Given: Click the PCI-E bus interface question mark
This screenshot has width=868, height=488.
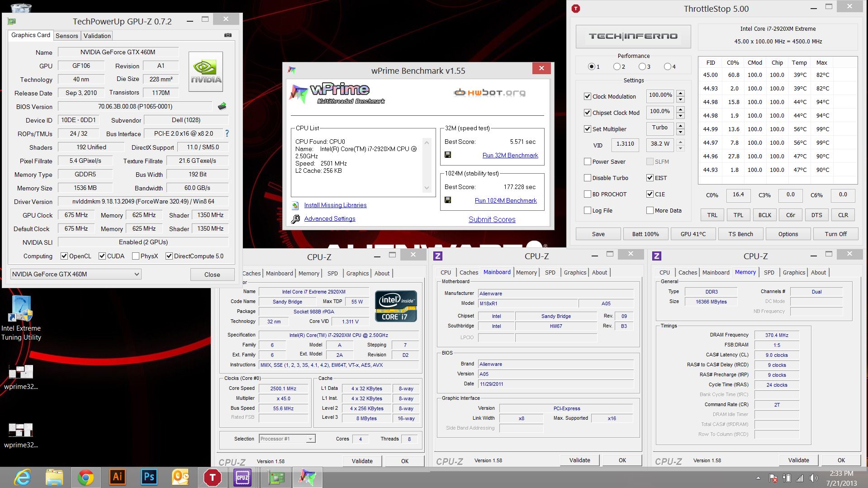Looking at the screenshot, I should 227,133.
